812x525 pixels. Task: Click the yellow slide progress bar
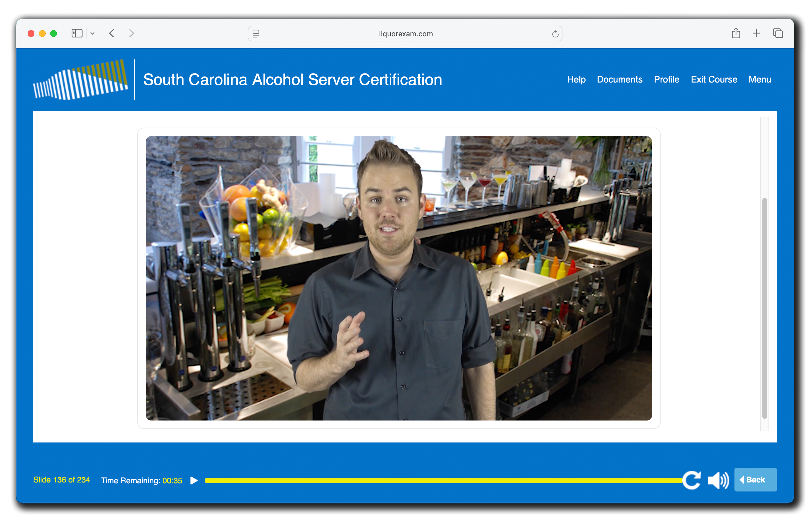(x=443, y=480)
